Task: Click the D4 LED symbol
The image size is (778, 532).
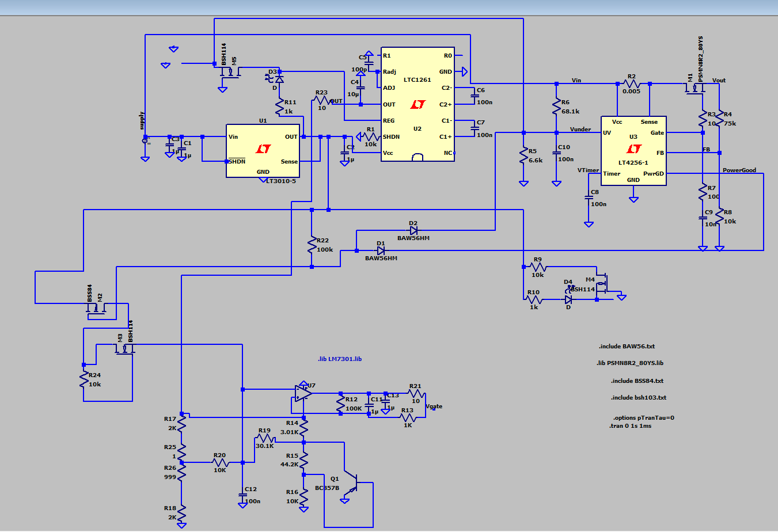Action: point(568,299)
